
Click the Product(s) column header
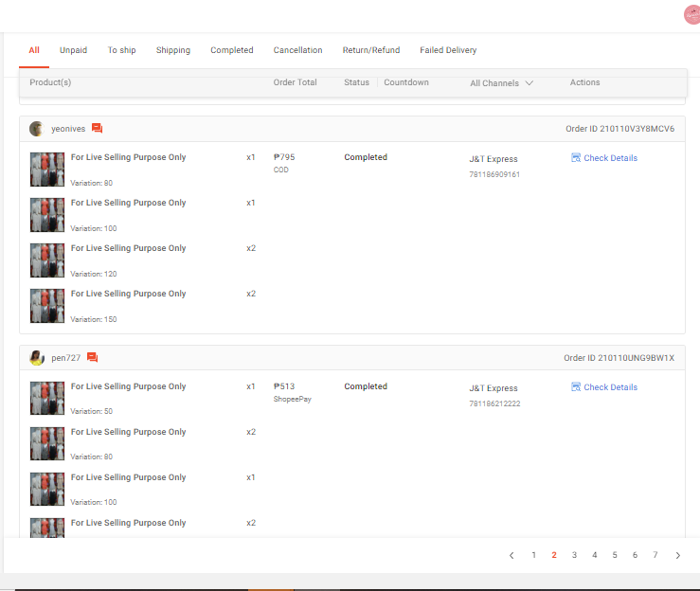point(50,82)
